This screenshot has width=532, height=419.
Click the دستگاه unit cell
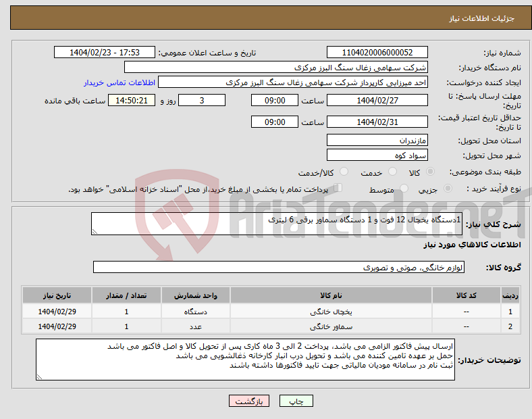(x=196, y=312)
